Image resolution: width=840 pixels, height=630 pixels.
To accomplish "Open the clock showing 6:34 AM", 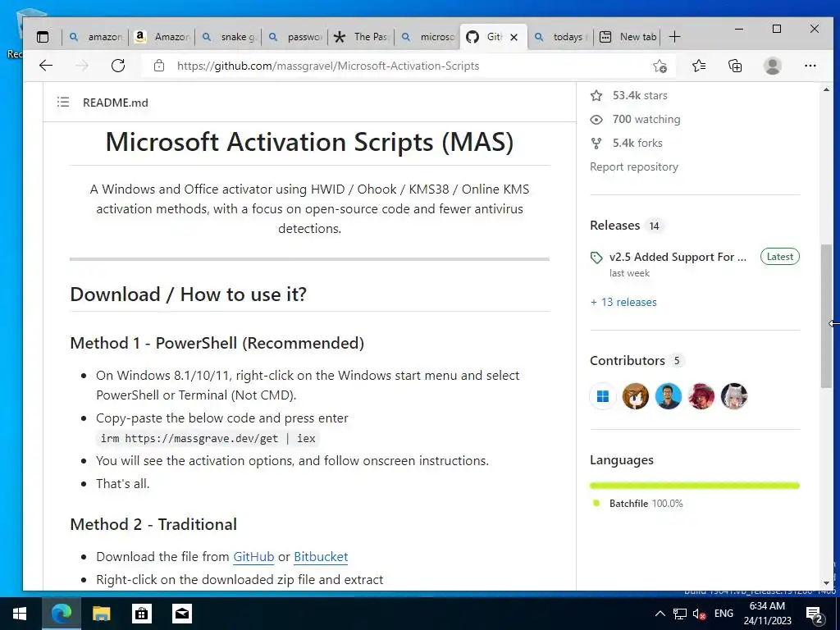I will pyautogui.click(x=767, y=614).
